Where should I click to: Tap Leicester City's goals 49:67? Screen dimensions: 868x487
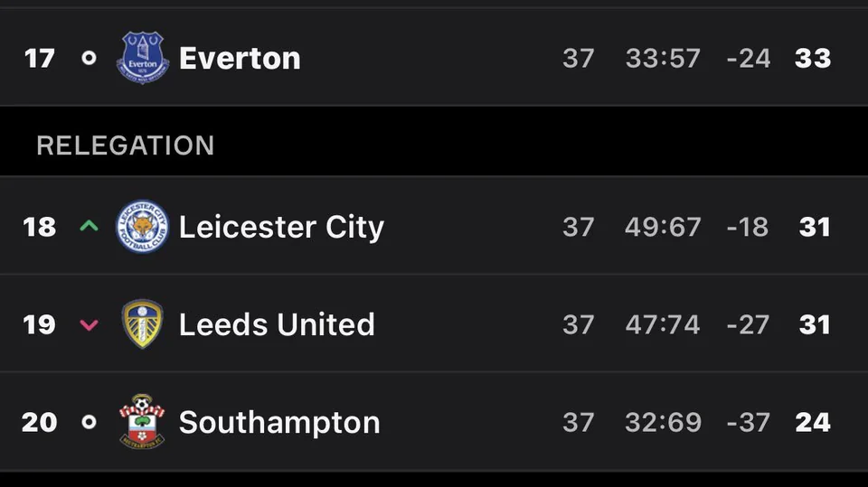pos(663,227)
